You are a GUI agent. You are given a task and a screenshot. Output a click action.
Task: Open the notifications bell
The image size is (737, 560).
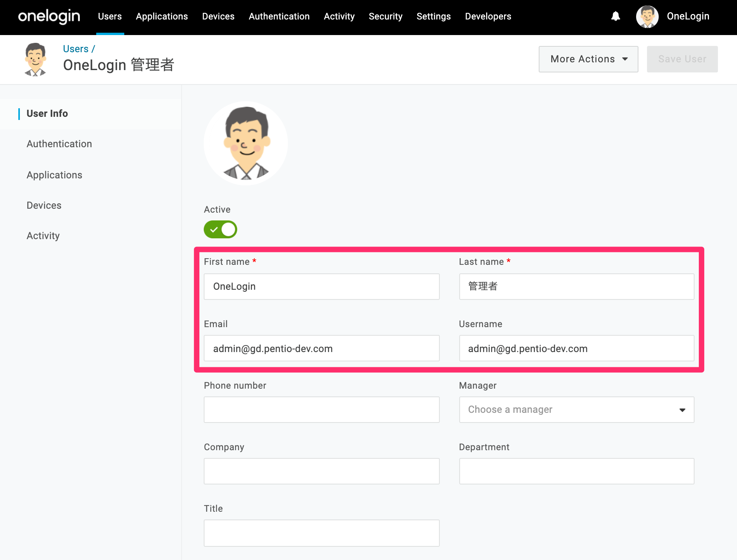coord(615,16)
